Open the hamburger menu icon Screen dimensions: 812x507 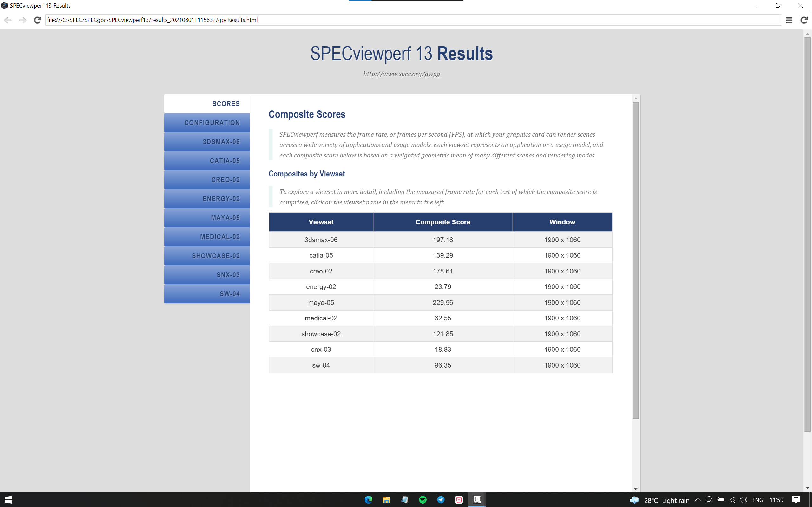pyautogui.click(x=789, y=20)
